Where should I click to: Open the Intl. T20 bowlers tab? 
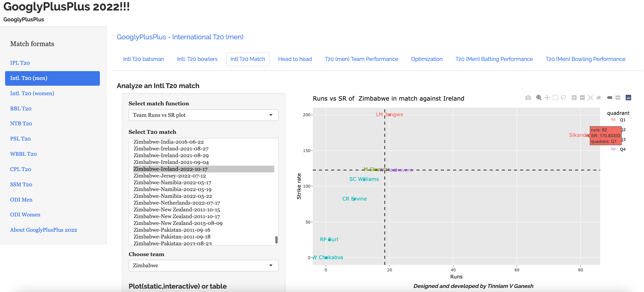(197, 59)
